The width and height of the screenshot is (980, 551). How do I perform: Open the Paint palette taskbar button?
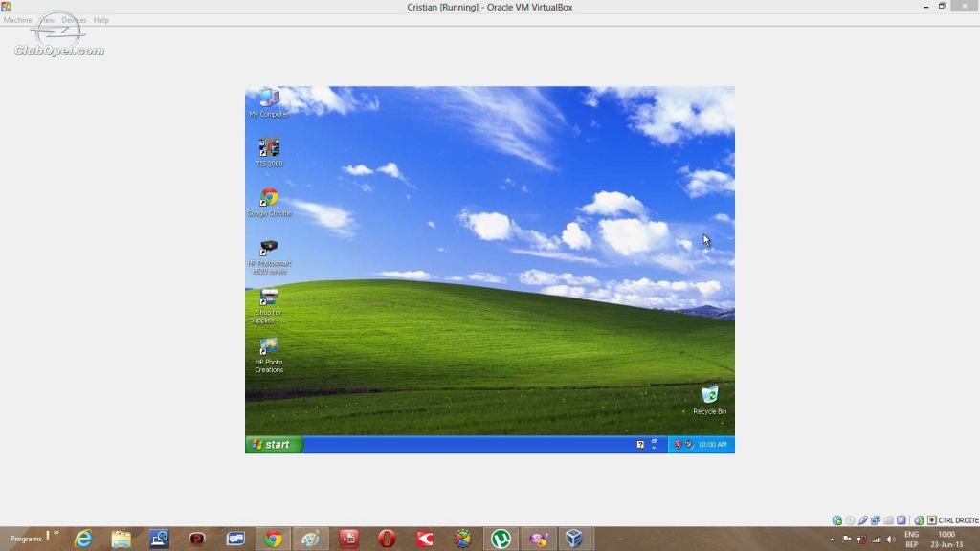pyautogui.click(x=311, y=539)
